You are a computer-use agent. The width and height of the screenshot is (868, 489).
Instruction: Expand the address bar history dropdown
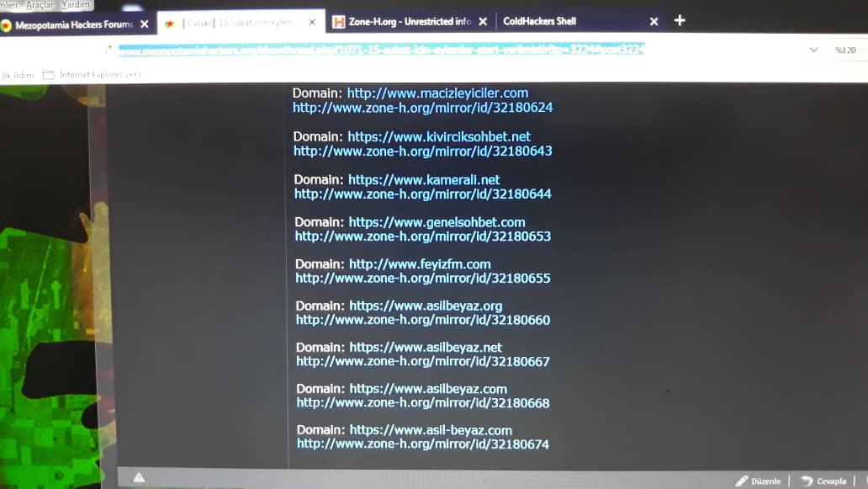tap(813, 50)
